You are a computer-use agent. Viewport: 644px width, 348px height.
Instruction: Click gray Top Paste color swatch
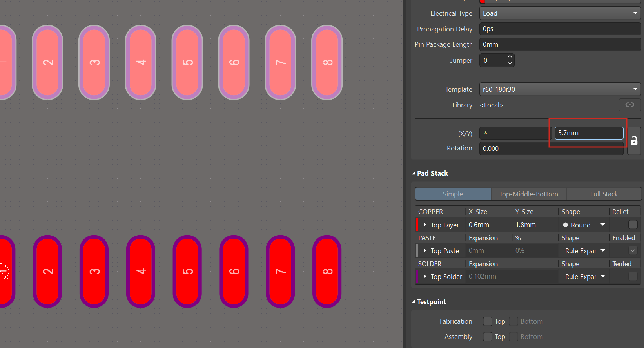[417, 250]
